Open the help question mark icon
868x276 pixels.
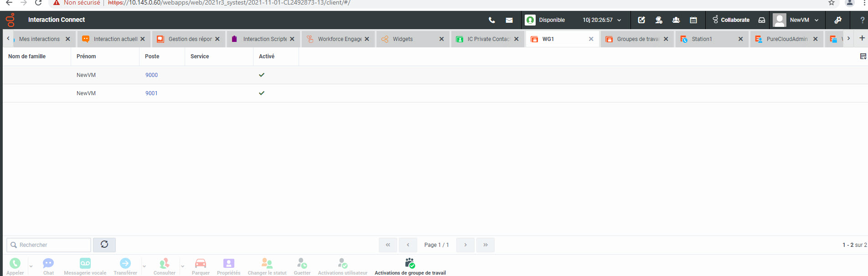pos(862,20)
